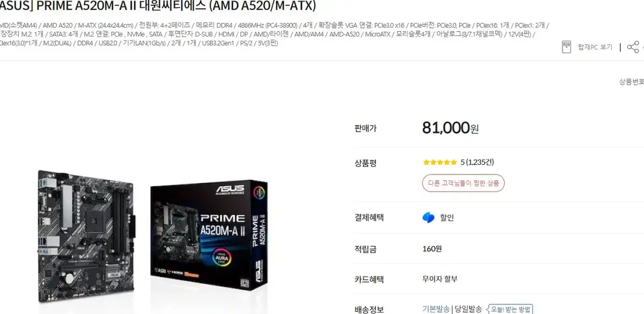The image size is (644, 314).
Task: Click the 당일발송 shipping option
Action: (468, 309)
